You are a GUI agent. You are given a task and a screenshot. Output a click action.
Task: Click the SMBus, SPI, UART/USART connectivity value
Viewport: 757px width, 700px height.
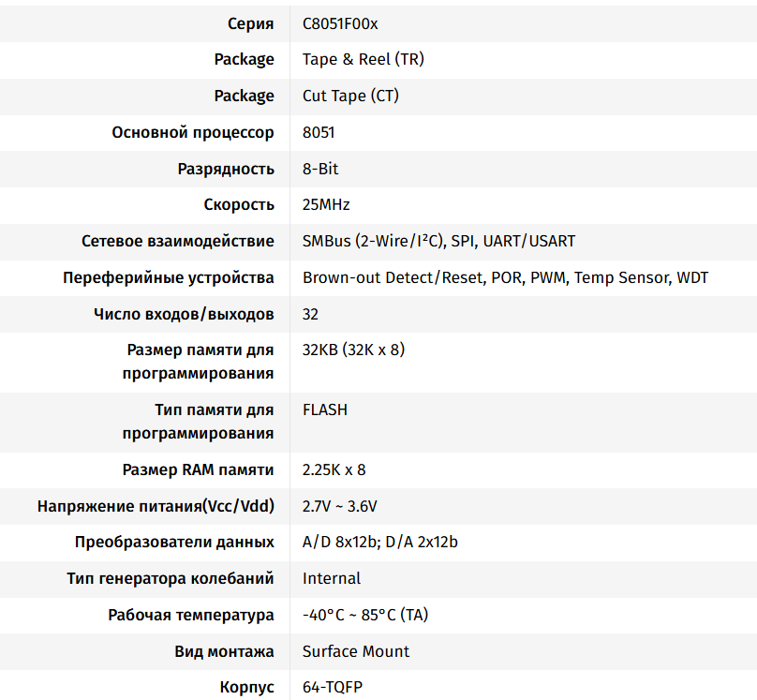pyautogui.click(x=438, y=241)
